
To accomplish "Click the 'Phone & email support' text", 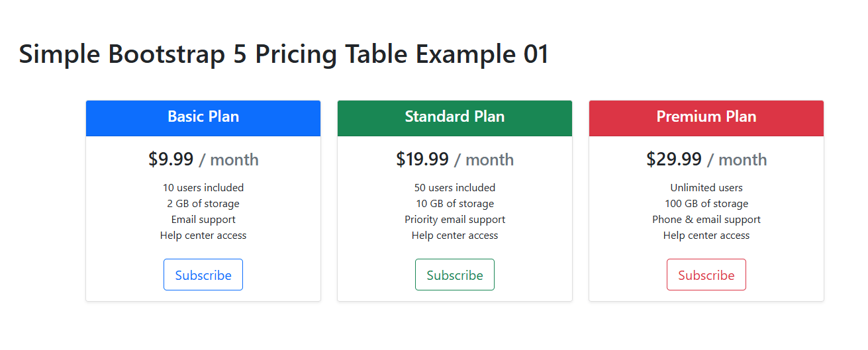I will (706, 220).
